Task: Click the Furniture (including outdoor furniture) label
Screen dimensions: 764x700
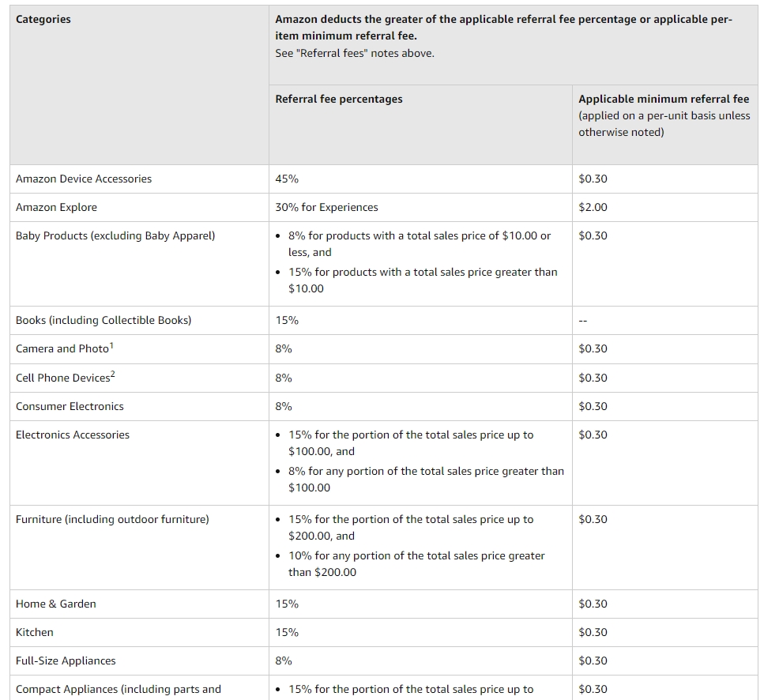Action: pyautogui.click(x=112, y=519)
